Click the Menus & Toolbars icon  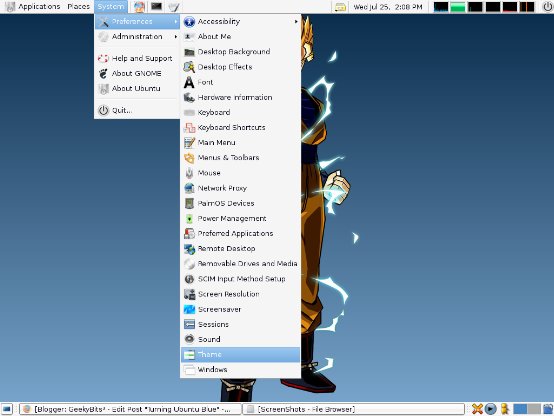click(x=189, y=158)
